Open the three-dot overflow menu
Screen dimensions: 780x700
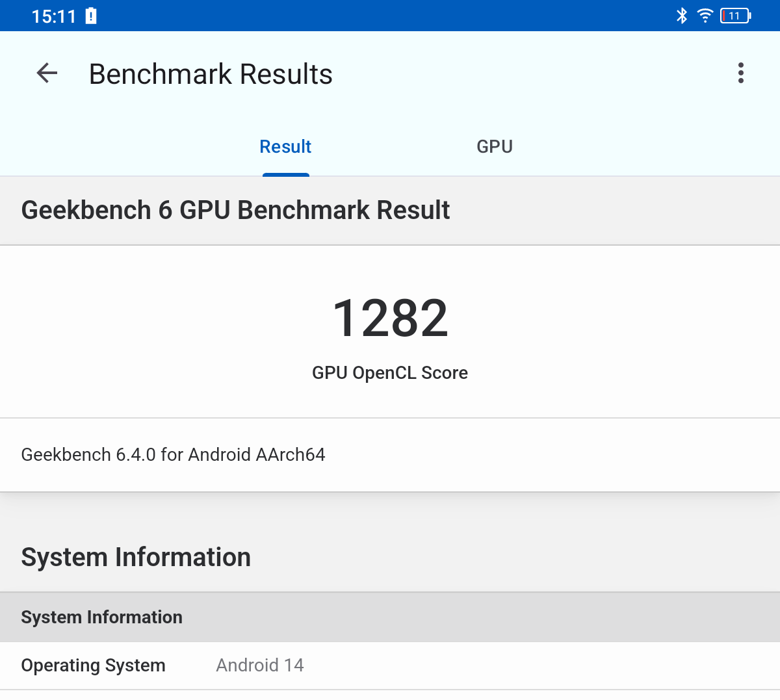pyautogui.click(x=740, y=73)
